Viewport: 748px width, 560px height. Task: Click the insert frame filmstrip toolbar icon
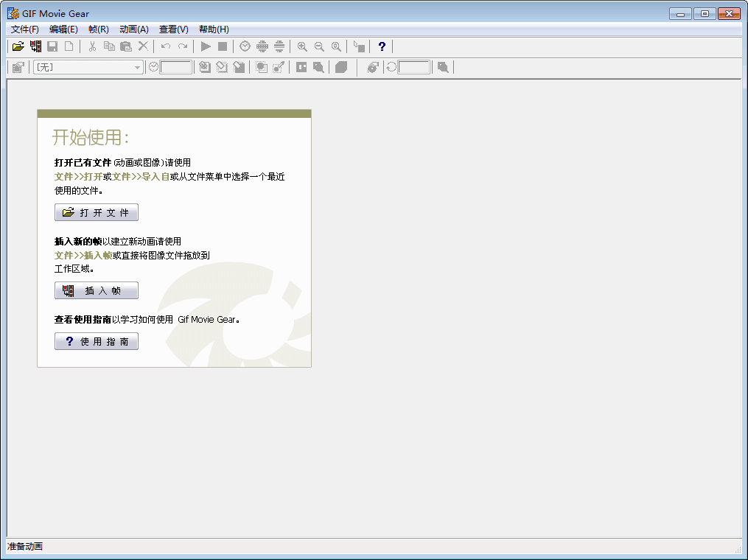point(35,46)
